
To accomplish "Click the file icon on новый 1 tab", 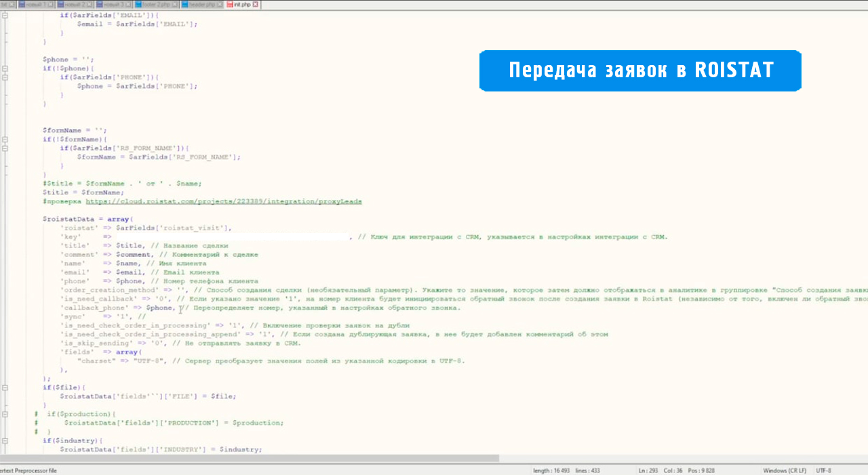I will pos(22,4).
